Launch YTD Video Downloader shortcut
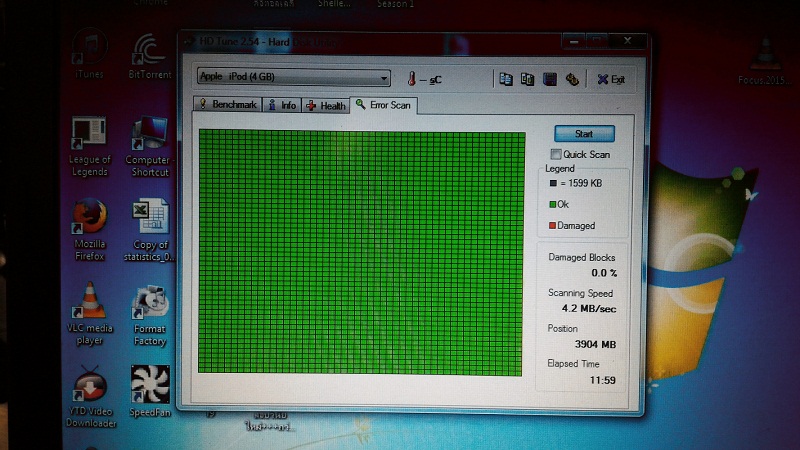This screenshot has height=450, width=800. pos(90,397)
